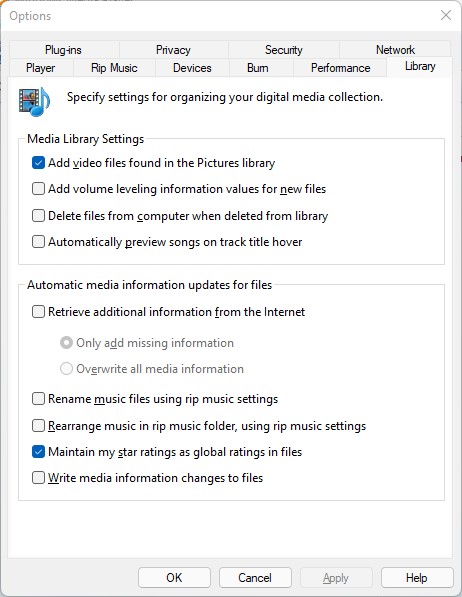Uncheck Maintain my star ratings as global ratings

click(38, 452)
